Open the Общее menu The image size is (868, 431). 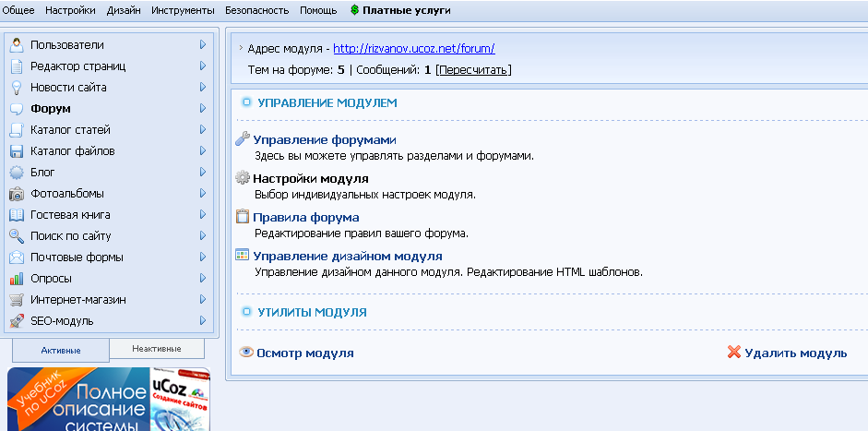[x=18, y=10]
